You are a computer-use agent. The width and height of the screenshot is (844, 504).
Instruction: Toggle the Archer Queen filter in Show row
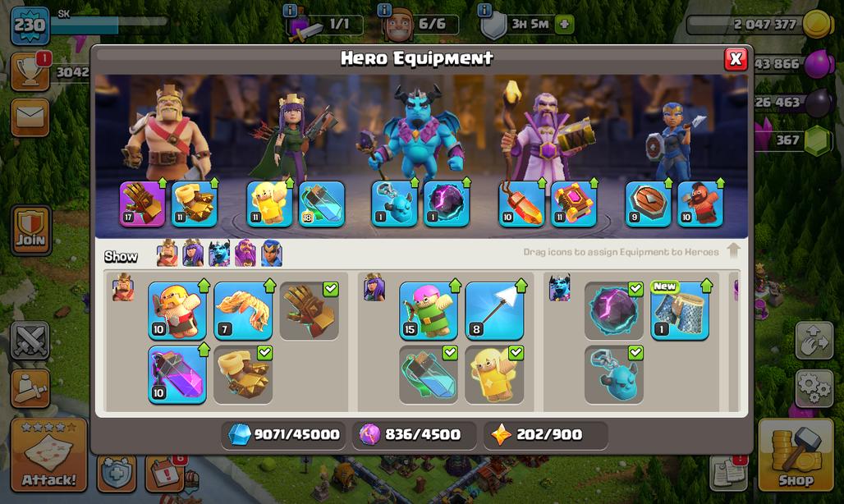[x=193, y=253]
